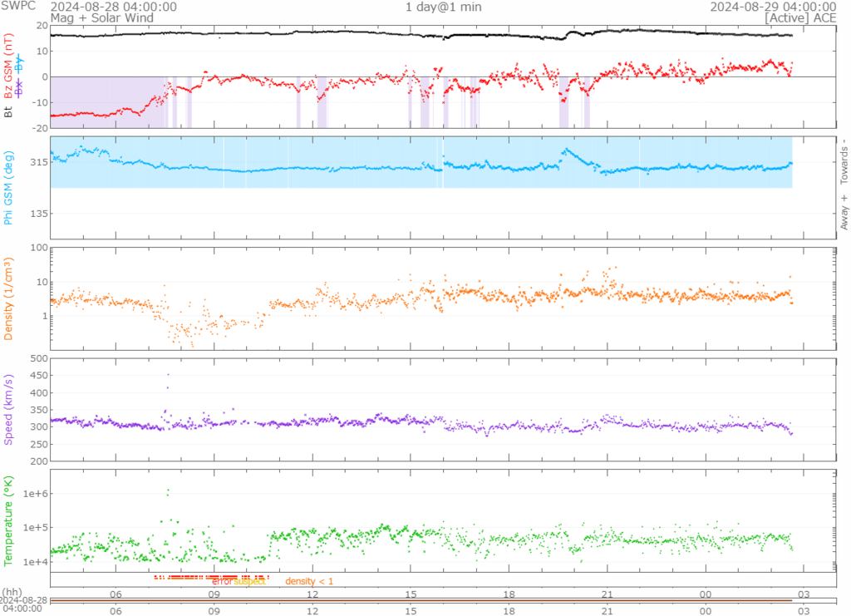851x616 pixels.
Task: Click the SWPC label in the corner
Action: (17, 7)
